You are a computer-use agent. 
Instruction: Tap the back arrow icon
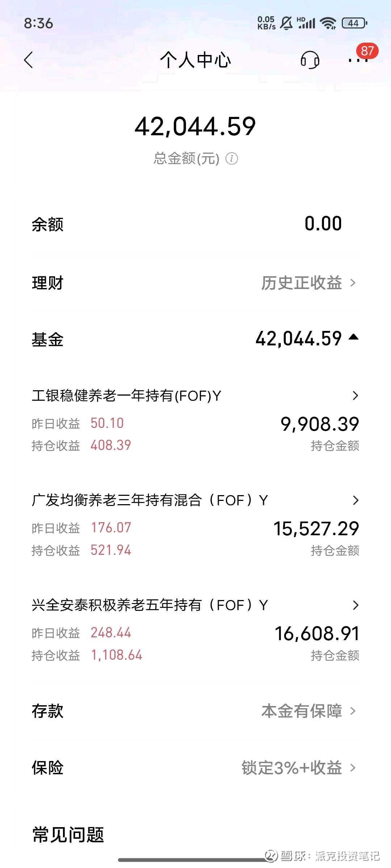(x=29, y=60)
